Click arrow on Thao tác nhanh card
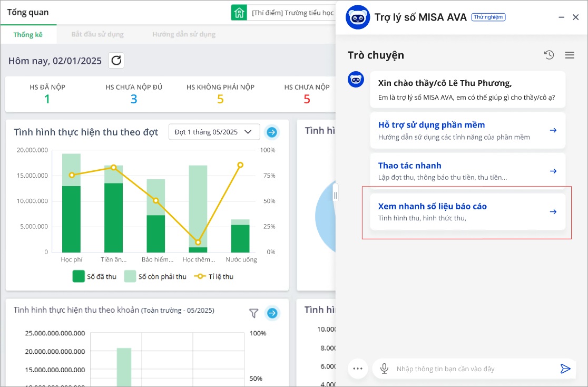Screen dimensions: 588x387 (x=553, y=171)
